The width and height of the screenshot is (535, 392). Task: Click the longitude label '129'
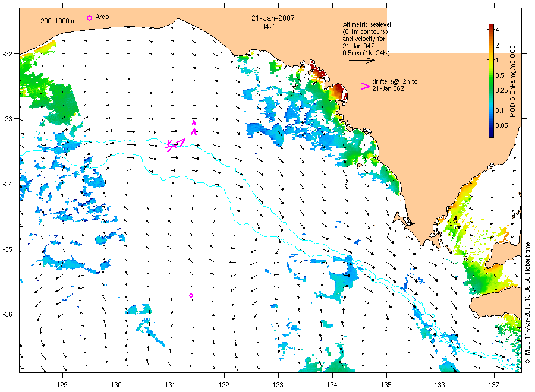pyautogui.click(x=62, y=385)
